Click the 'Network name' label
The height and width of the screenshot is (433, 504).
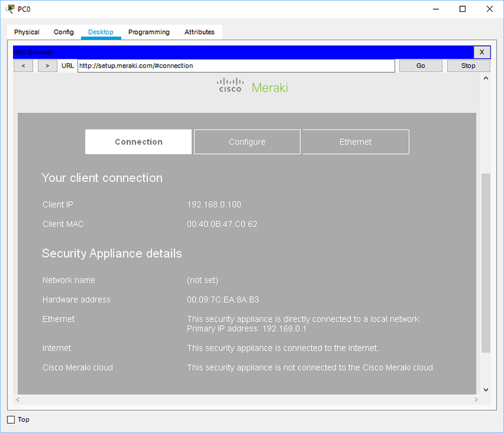tap(69, 280)
